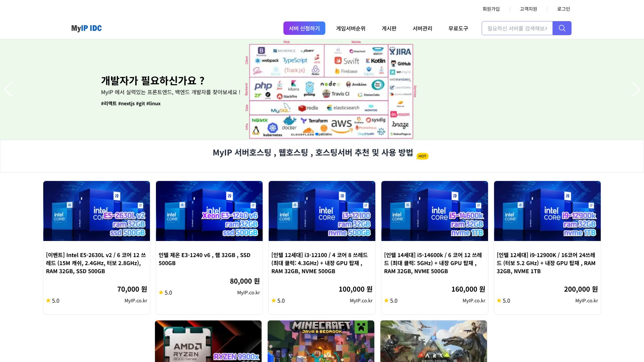Image resolution: width=644 pixels, height=362 pixels.
Task: Open the 서버관리 menu
Action: tap(422, 28)
